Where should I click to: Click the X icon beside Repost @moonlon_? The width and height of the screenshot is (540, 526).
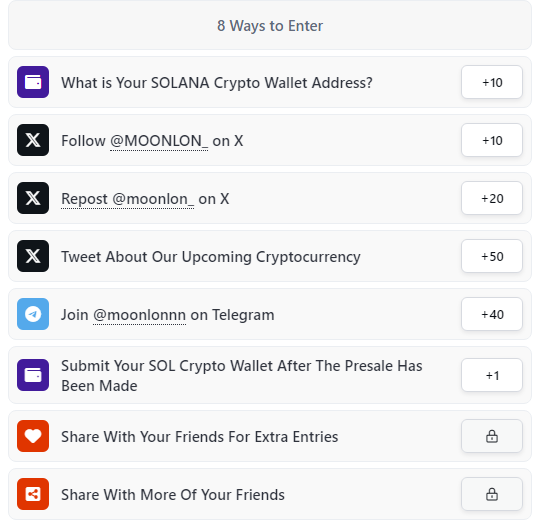(33, 198)
